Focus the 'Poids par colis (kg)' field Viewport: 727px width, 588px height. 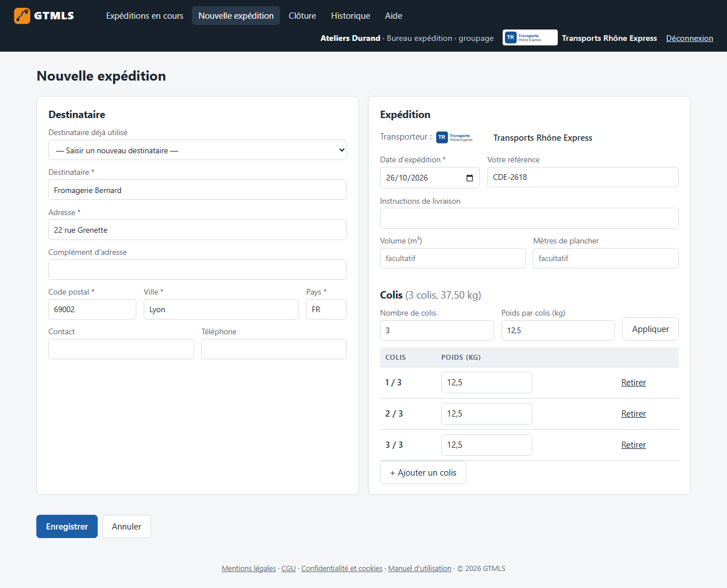click(558, 330)
